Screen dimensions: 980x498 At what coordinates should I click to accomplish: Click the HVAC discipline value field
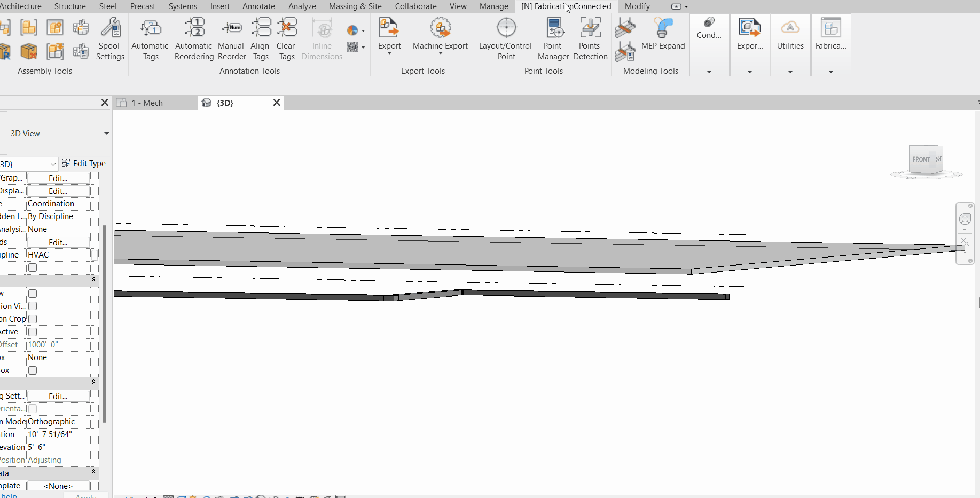(59, 255)
